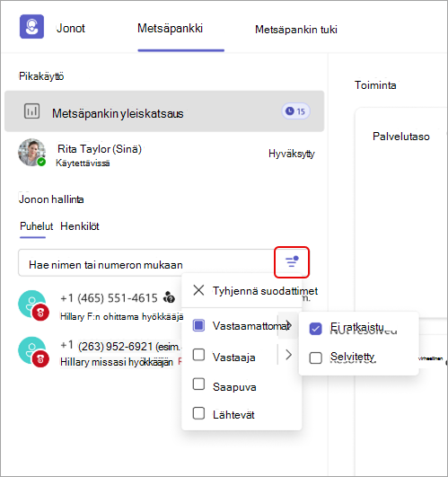Click the Jonon hallinta section label

(x=51, y=199)
